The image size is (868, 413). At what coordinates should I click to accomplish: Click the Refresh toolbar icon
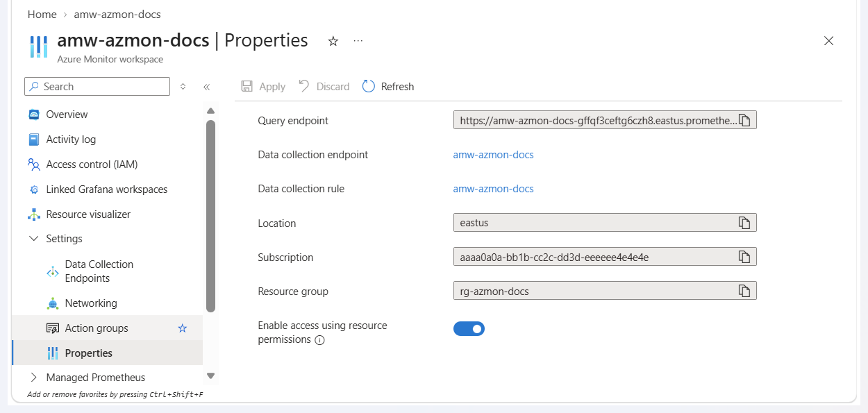pos(369,86)
